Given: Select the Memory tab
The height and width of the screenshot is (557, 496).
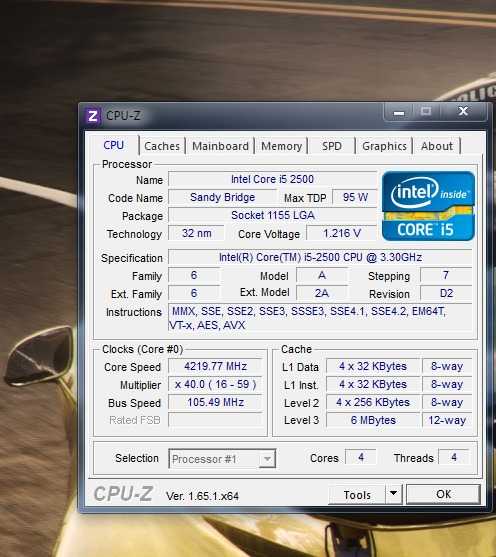Looking at the screenshot, I should click(x=281, y=146).
